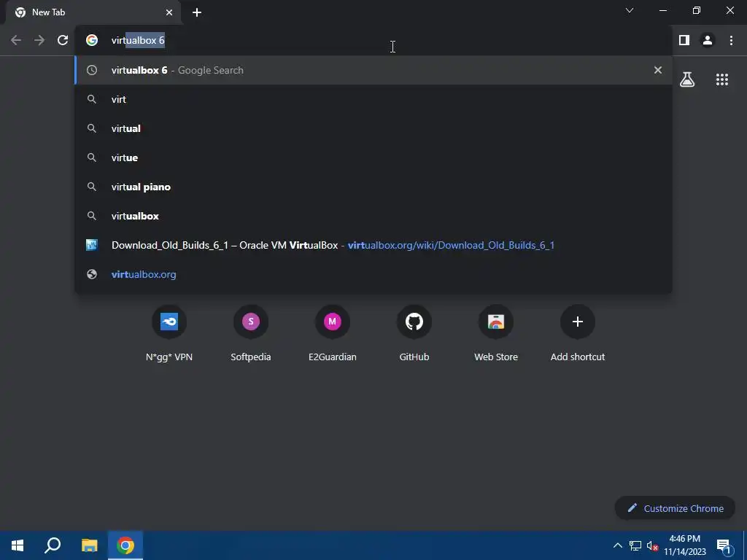Select the 'virtual piano' search suggestion
The image size is (747, 560).
(373, 187)
